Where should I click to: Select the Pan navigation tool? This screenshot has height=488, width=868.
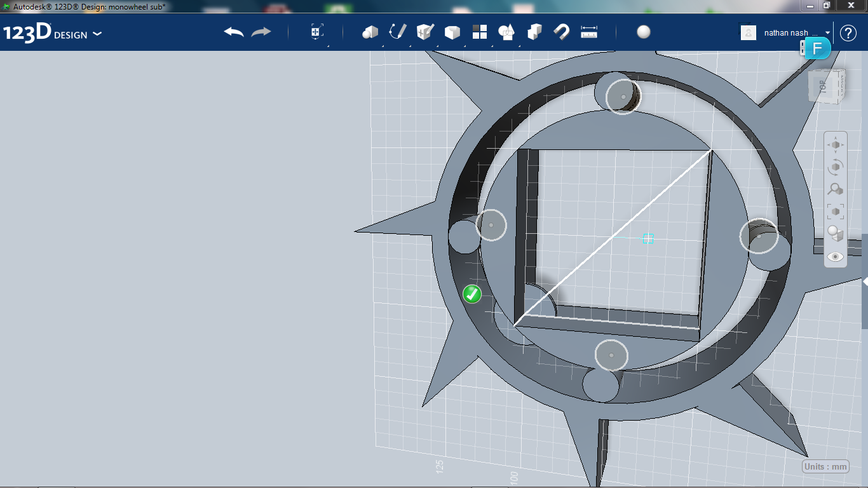click(835, 145)
